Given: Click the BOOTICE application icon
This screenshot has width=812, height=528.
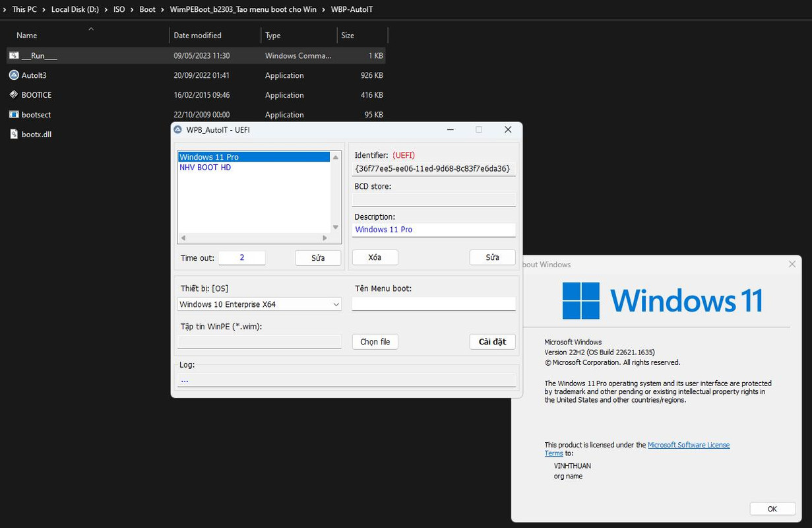Looking at the screenshot, I should [x=14, y=94].
